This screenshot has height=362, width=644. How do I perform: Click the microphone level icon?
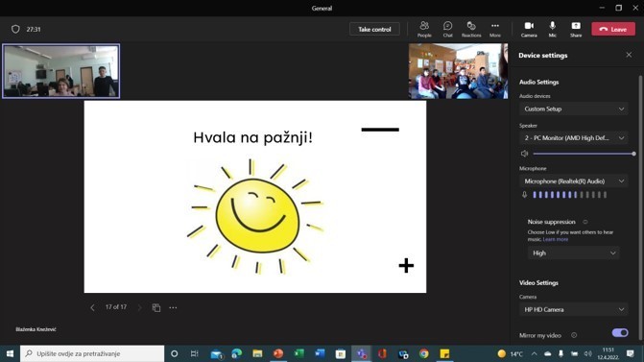click(x=524, y=195)
